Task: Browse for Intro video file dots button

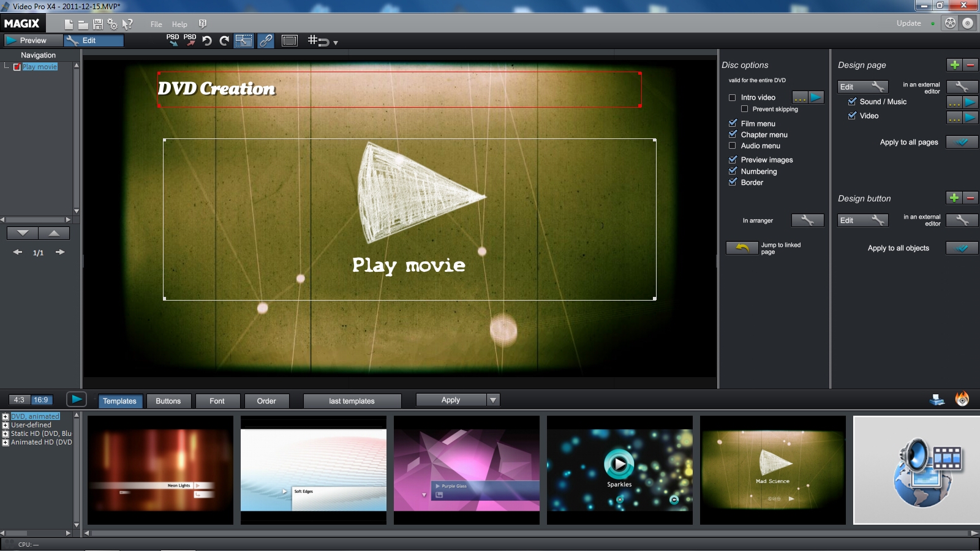Action: pyautogui.click(x=800, y=97)
